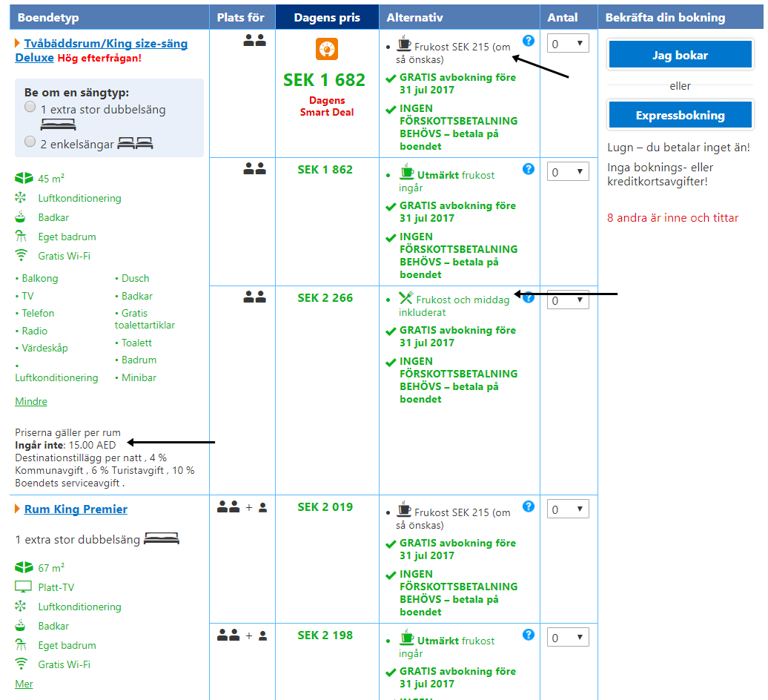Open Antal dropdown for SEK 1 862 rate
This screenshot has height=700, width=768.
tap(568, 172)
